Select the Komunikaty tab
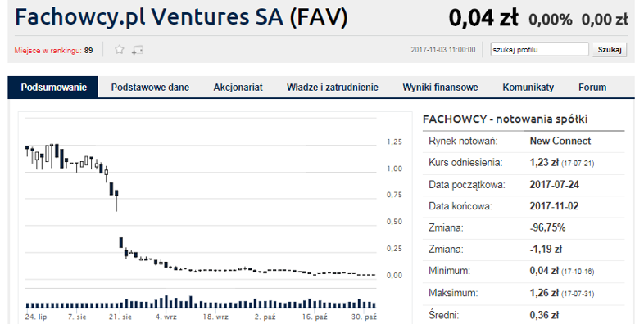The width and height of the screenshot is (644, 324). pos(528,88)
